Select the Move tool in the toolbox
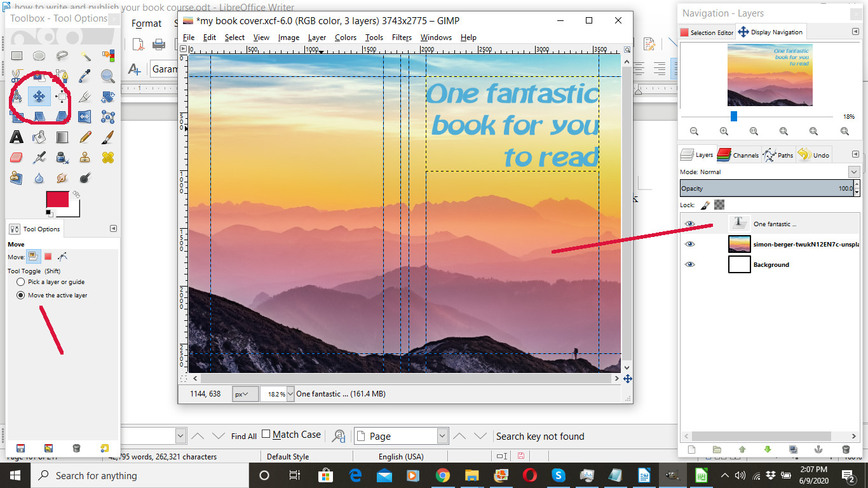868x488 pixels. 39,97
